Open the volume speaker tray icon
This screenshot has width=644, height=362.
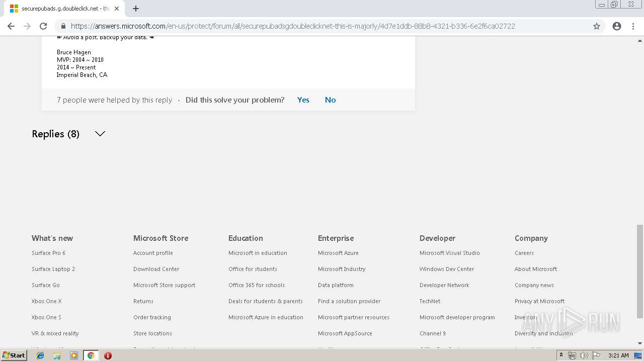click(584, 355)
